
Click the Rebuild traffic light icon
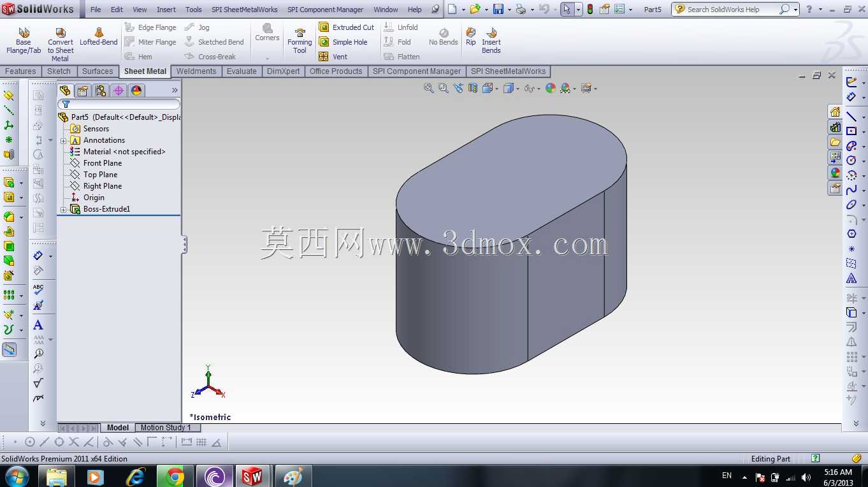[590, 10]
